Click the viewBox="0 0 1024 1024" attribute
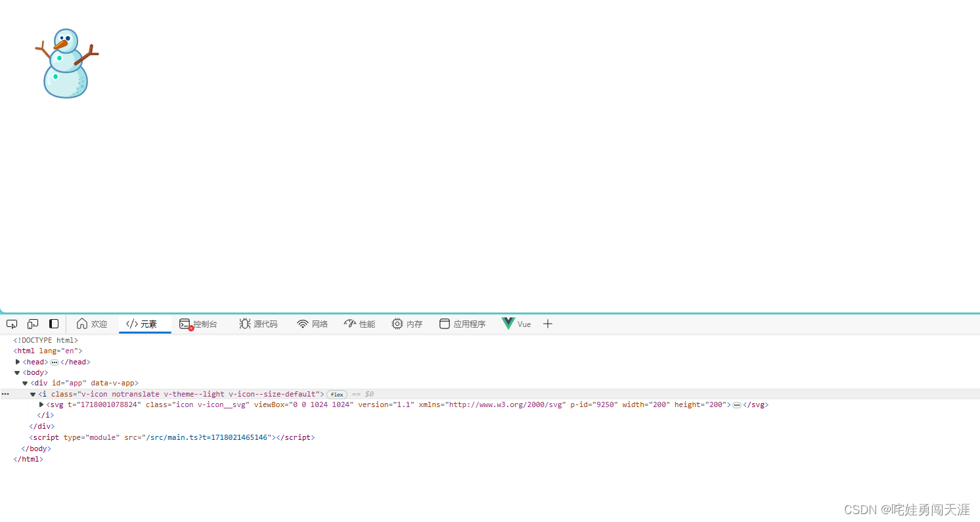The width and height of the screenshot is (980, 522). [304, 404]
